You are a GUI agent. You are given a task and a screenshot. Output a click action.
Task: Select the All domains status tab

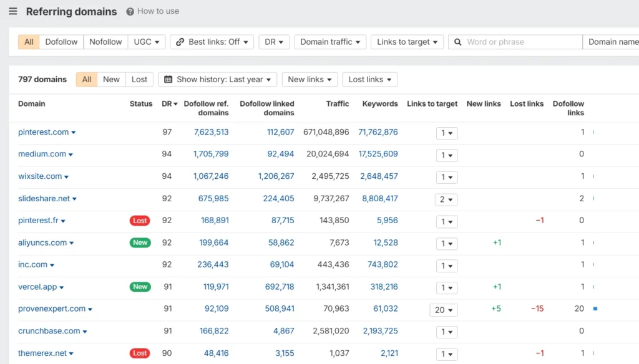(x=86, y=79)
